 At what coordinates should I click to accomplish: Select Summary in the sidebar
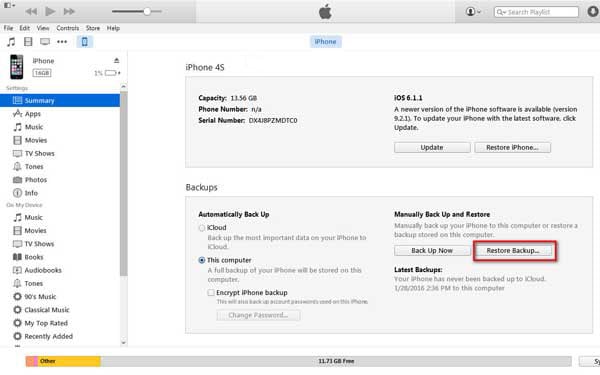coord(60,101)
